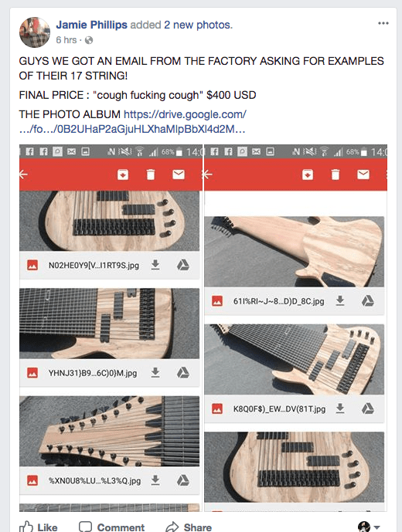Open post options three-dot menu

point(383,23)
